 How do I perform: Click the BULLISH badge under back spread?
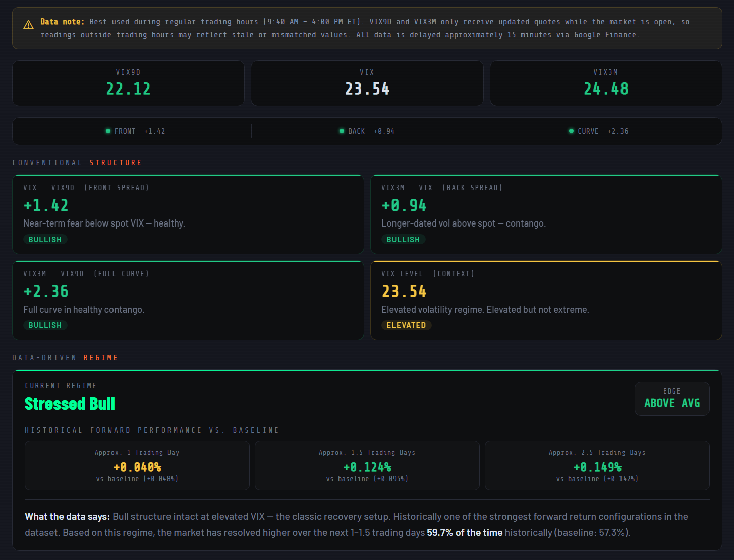point(403,240)
